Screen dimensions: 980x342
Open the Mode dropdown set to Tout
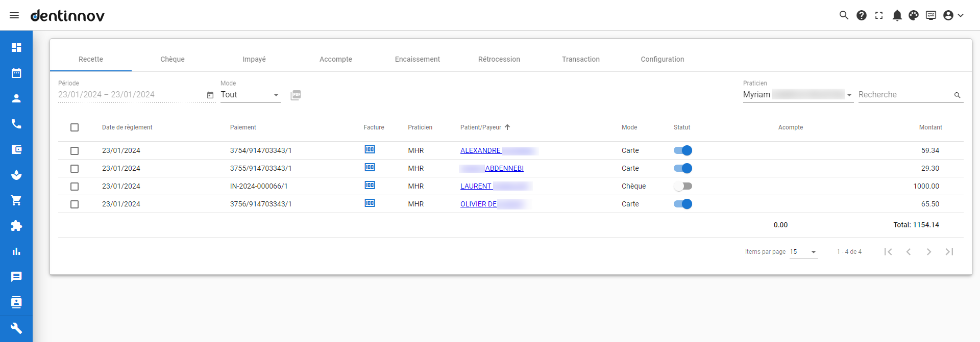[x=250, y=95]
